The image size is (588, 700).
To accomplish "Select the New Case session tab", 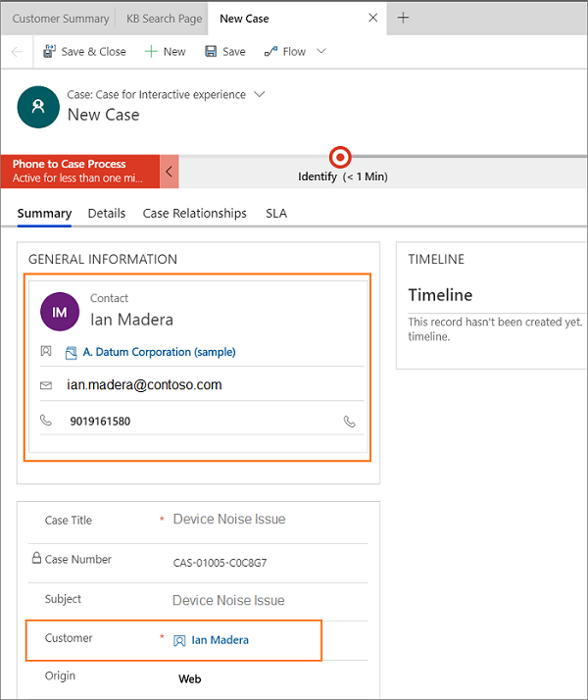I will pos(244,19).
